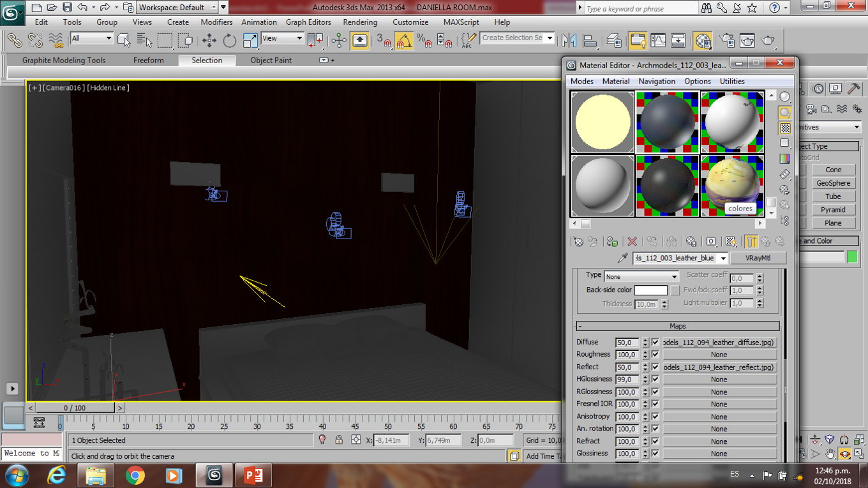Toggle the Reflect map checkbox

[x=655, y=367]
